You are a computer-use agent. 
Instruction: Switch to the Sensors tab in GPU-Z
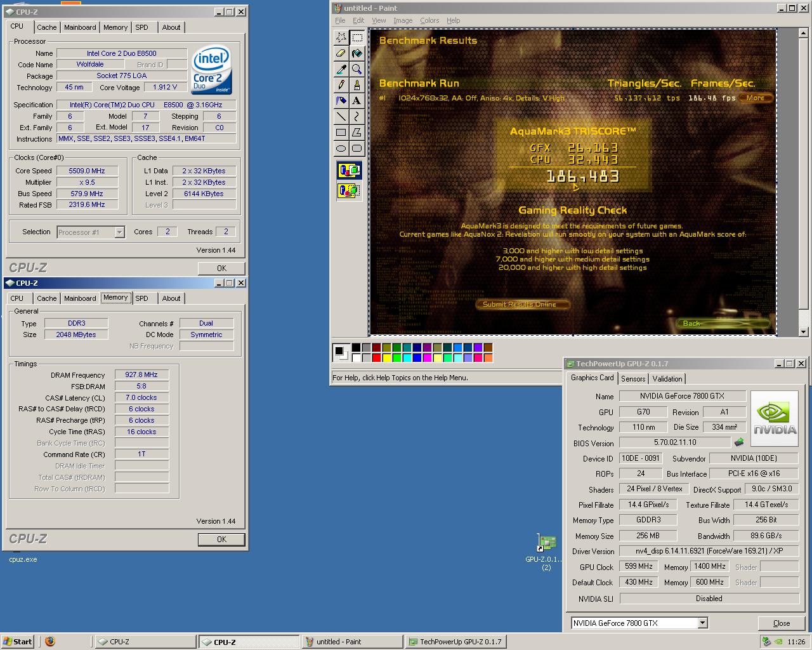coord(633,379)
